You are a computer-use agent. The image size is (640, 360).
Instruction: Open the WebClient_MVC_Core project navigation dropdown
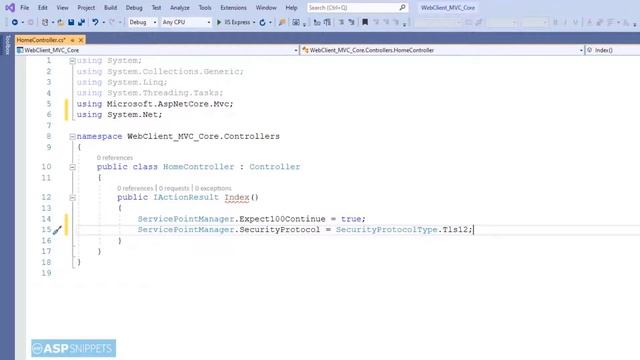pos(157,50)
